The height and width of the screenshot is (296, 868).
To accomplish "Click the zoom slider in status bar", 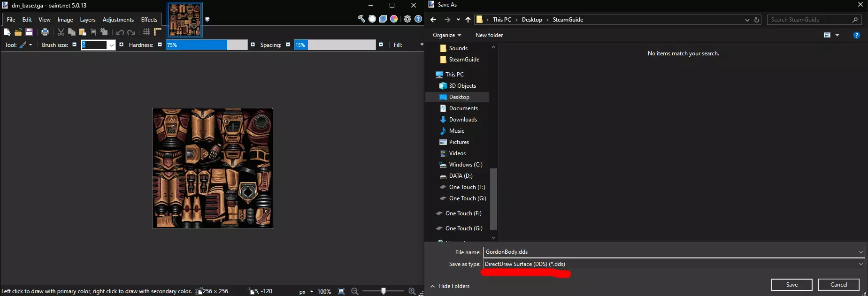I will tap(384, 291).
